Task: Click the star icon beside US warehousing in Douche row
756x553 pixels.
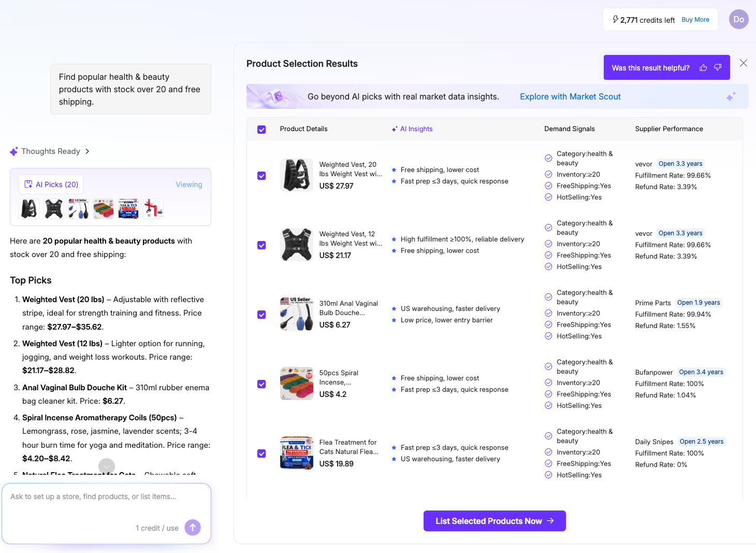Action: click(394, 309)
